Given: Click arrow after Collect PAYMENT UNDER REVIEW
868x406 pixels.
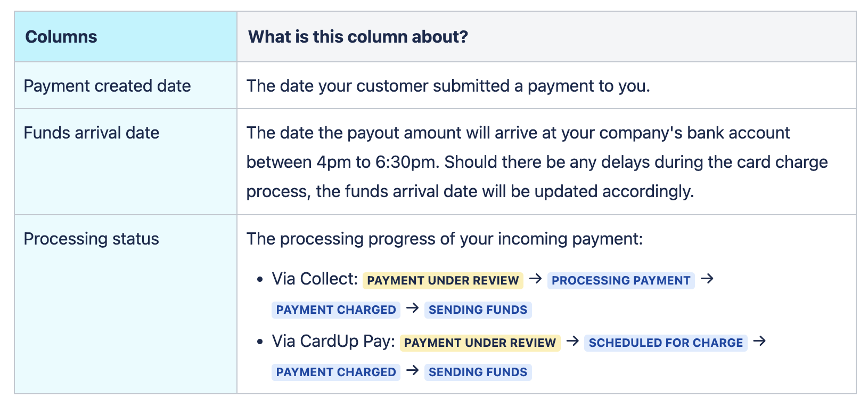Looking at the screenshot, I should pos(536,279).
